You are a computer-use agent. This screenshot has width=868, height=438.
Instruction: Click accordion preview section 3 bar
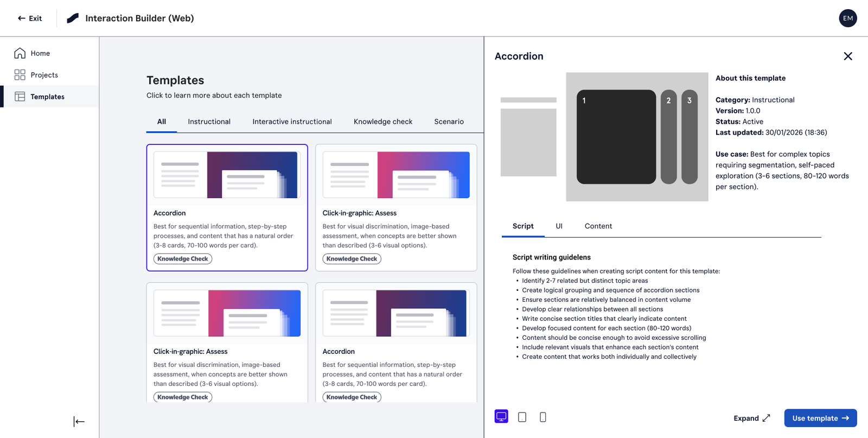pyautogui.click(x=690, y=137)
